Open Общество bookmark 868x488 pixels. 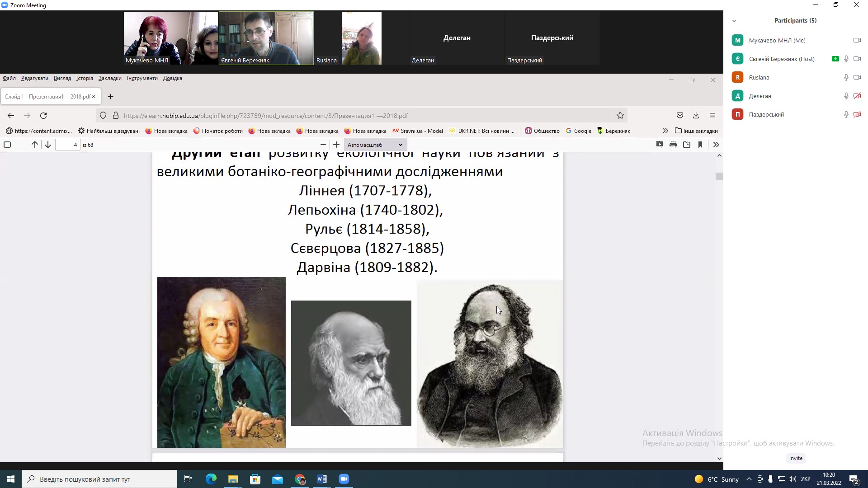(x=542, y=131)
